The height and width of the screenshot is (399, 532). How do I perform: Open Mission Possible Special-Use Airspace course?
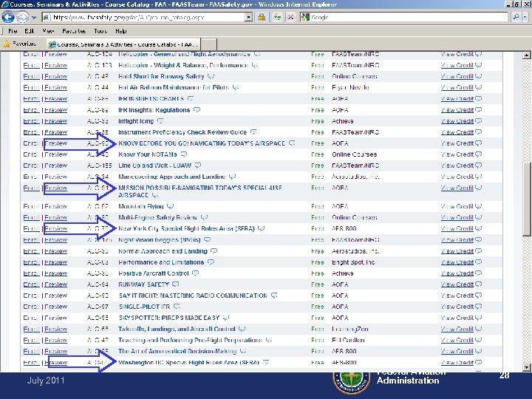[x=199, y=191]
